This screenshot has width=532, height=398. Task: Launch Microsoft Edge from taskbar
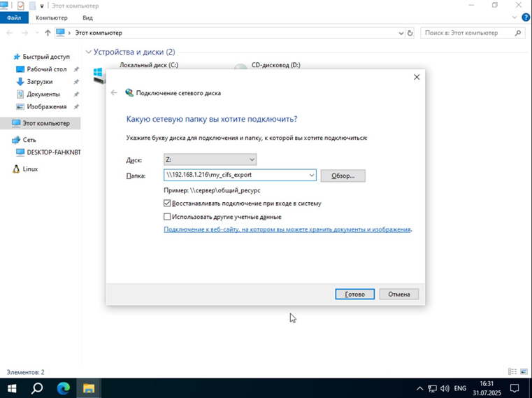click(63, 388)
